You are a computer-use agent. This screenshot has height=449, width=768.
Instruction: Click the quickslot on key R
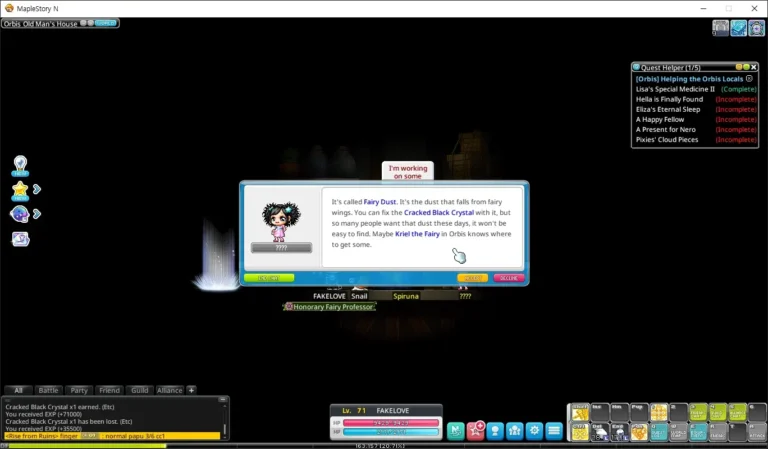tap(718, 432)
